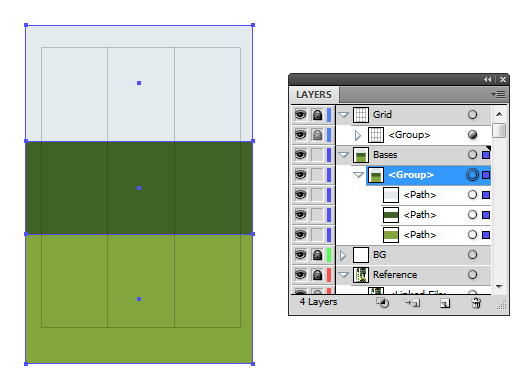Hide the selected Group sublayer in Bases
Image resolution: width=531 pixels, height=388 pixels.
click(300, 175)
